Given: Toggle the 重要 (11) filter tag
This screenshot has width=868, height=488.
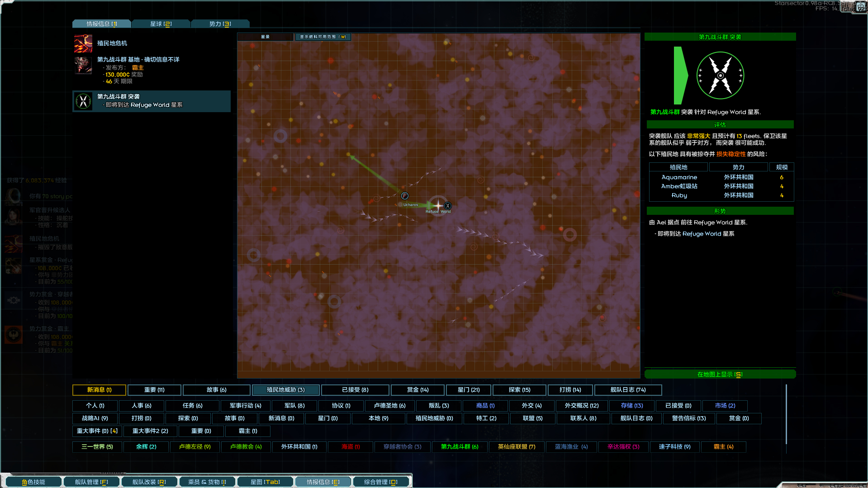Looking at the screenshot, I should pyautogui.click(x=154, y=390).
